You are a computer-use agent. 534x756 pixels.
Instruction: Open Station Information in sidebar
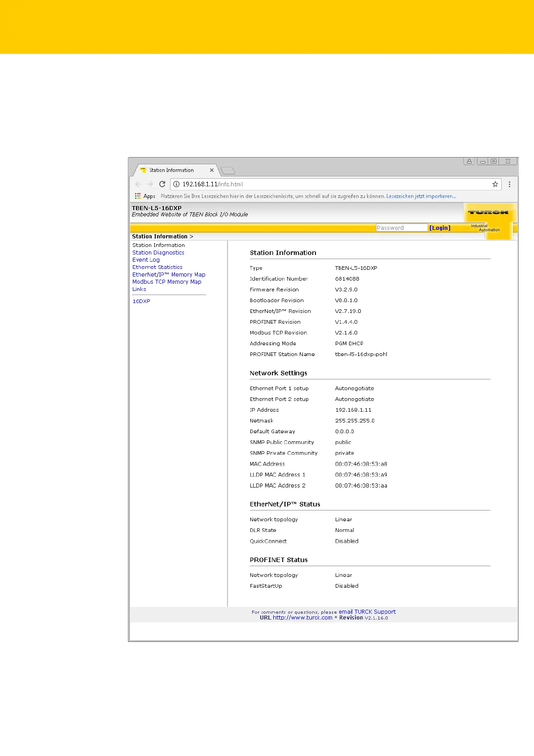click(x=158, y=245)
